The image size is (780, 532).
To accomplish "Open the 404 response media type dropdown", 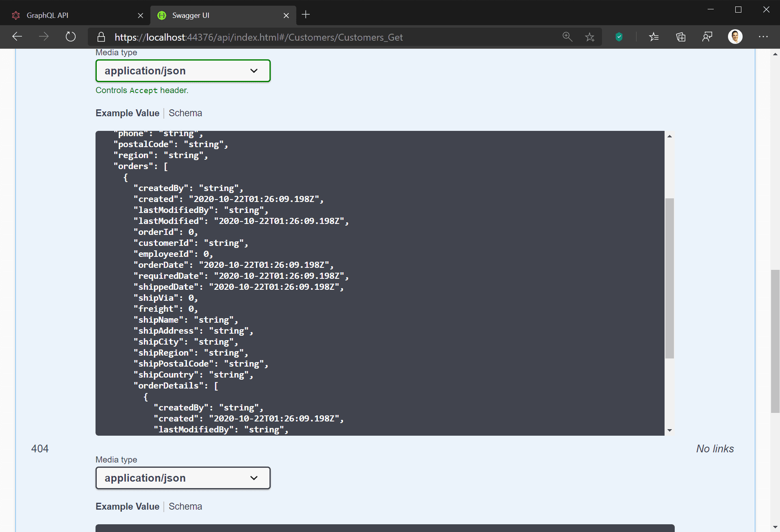I will 183,478.
